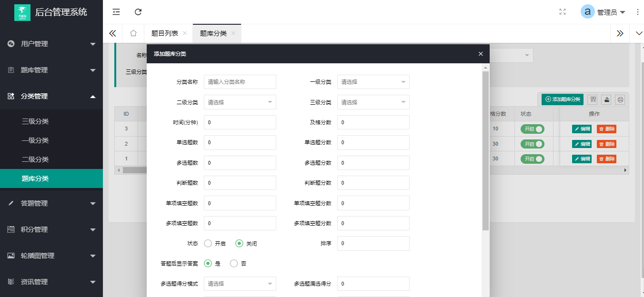644x297 pixels.
Task: Click the dialog's vertical scrollbar
Action: click(485, 151)
